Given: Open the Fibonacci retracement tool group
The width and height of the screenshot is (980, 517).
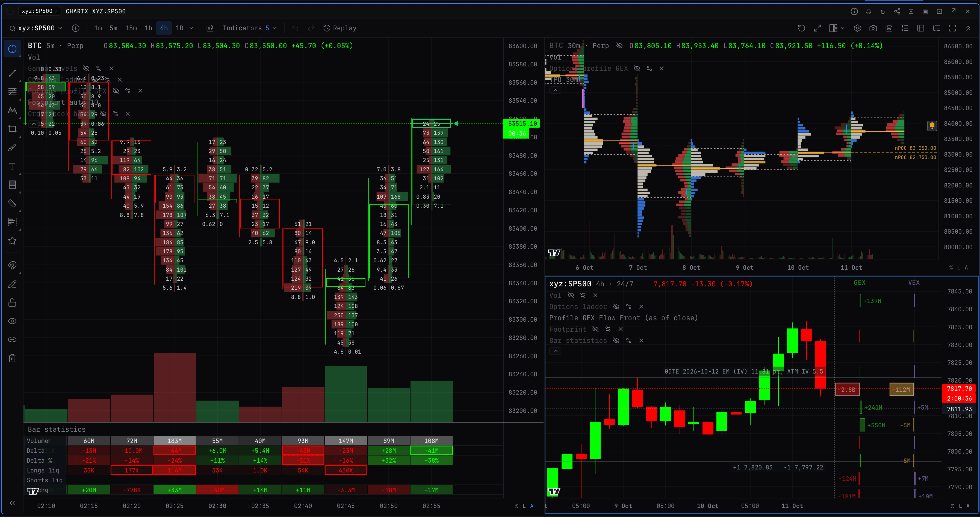Looking at the screenshot, I should click(12, 91).
